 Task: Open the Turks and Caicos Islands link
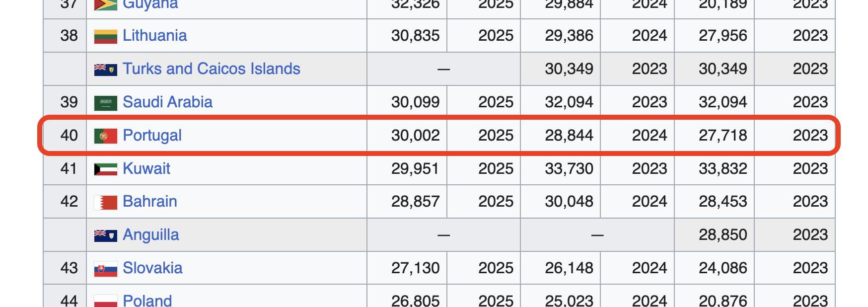211,69
